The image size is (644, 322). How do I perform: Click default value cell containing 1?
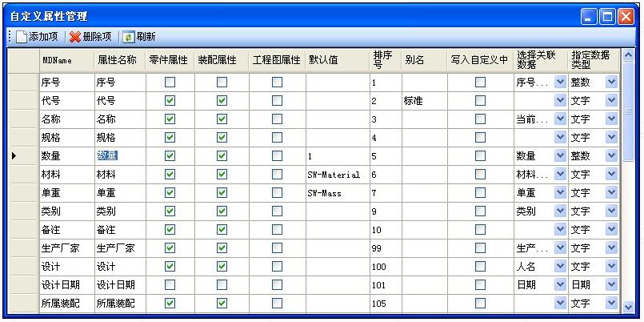[x=338, y=156]
